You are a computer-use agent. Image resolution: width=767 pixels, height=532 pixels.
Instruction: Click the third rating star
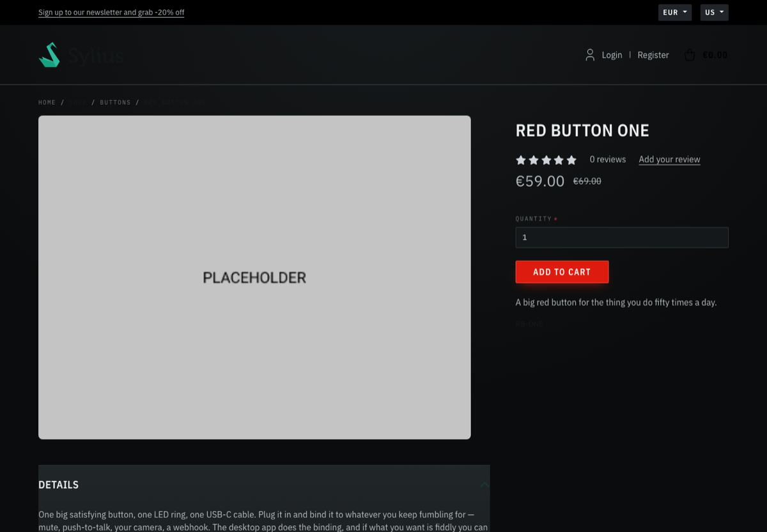(546, 160)
